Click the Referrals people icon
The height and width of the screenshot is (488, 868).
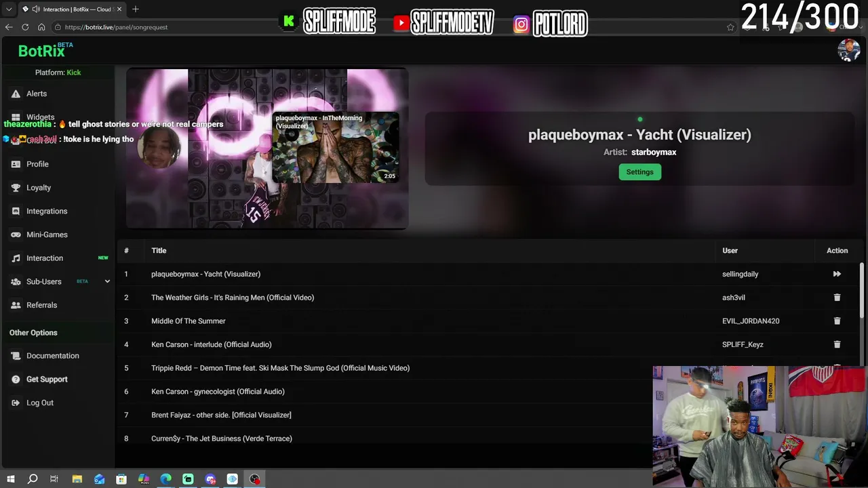(x=16, y=305)
